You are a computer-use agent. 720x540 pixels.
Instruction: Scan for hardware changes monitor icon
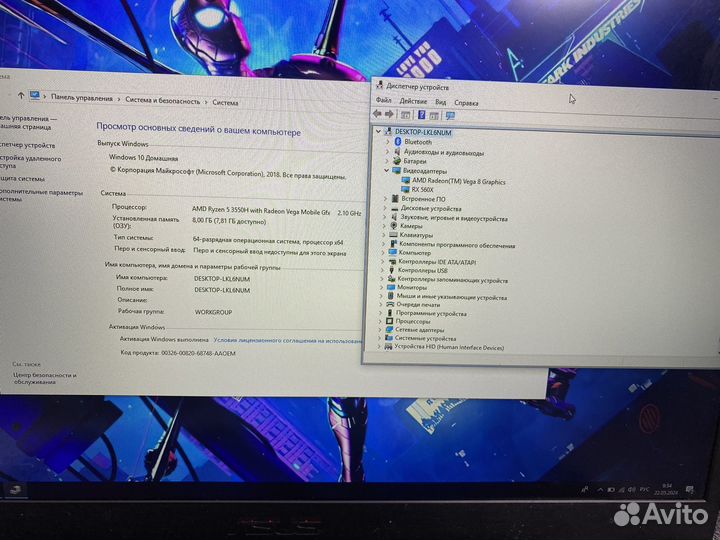pyautogui.click(x=450, y=116)
